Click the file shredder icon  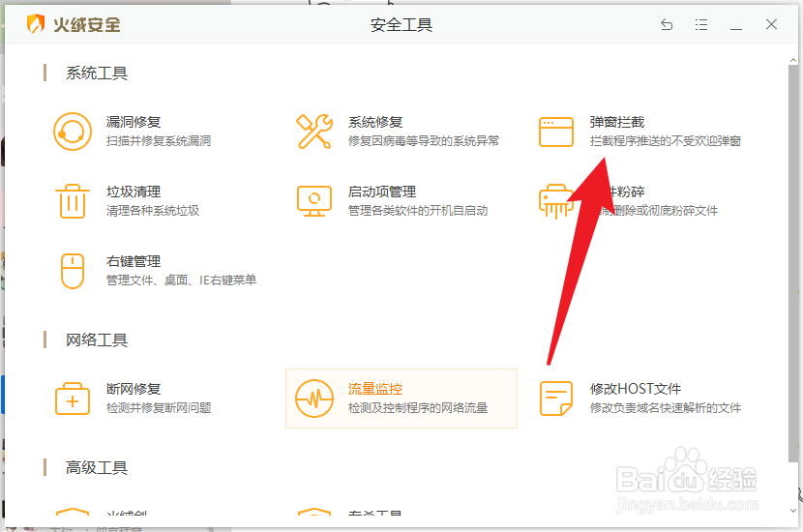pos(555,201)
